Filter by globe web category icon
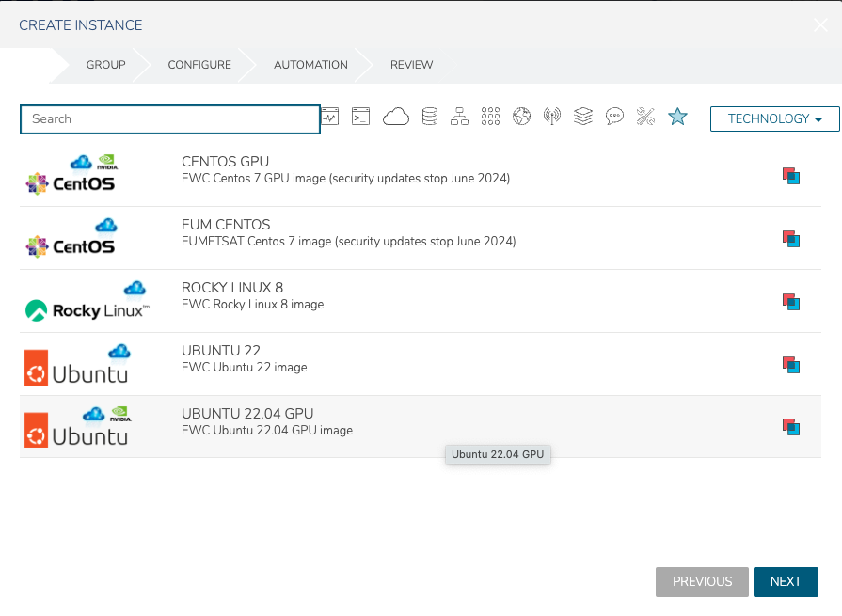Screen dimensions: 842x616 (x=521, y=116)
